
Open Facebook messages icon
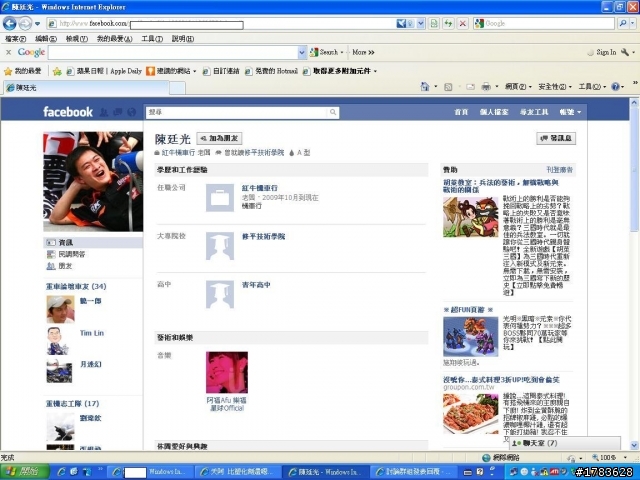pos(118,112)
